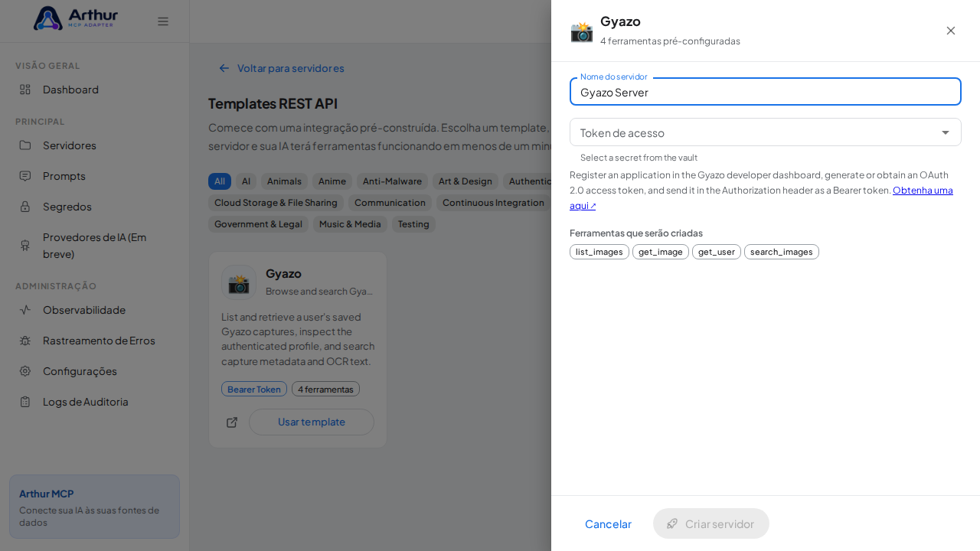The width and height of the screenshot is (980, 551).
Task: Click the Servidores folder icon
Action: coord(25,145)
